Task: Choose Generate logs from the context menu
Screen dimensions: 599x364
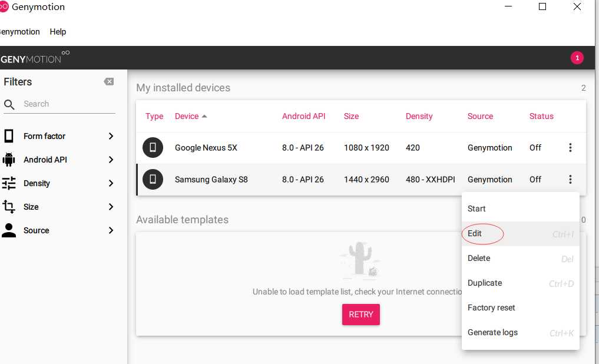Action: 520,332
